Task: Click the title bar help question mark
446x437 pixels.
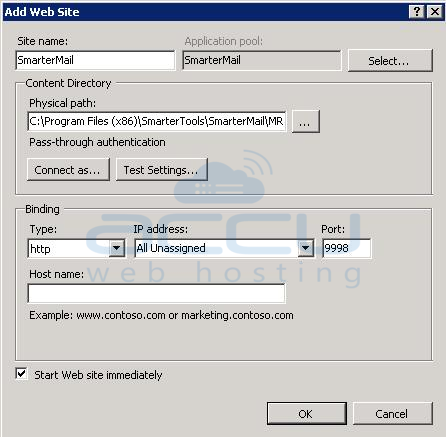Action: 417,12
